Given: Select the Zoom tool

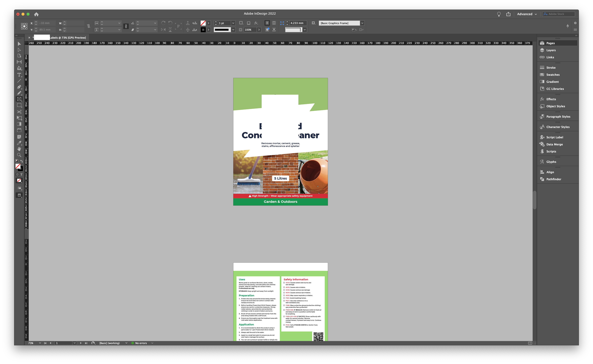Looking at the screenshot, I should tap(19, 155).
